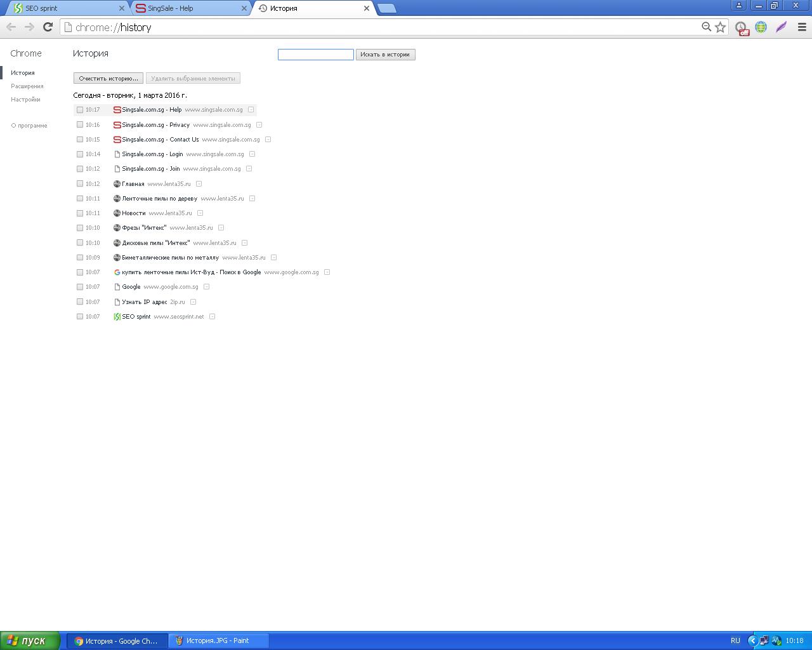The height and width of the screenshot is (650, 812).
Task: Click the Windows Пуск start button
Action: 30,640
